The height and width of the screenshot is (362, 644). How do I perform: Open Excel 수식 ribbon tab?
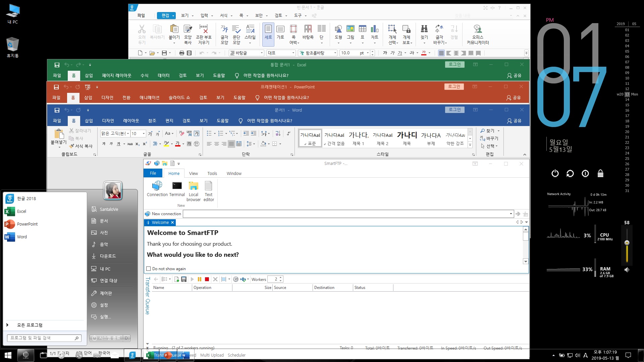tap(145, 75)
